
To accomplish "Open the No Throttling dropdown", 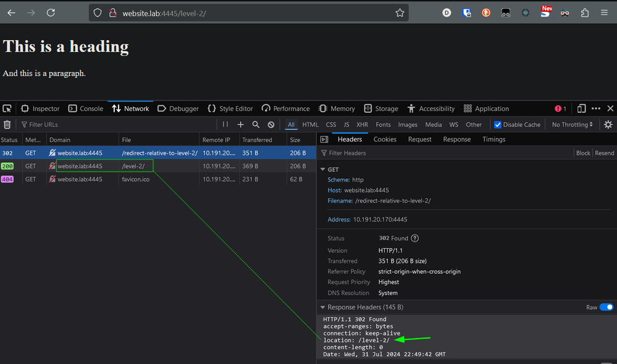I will 572,125.
